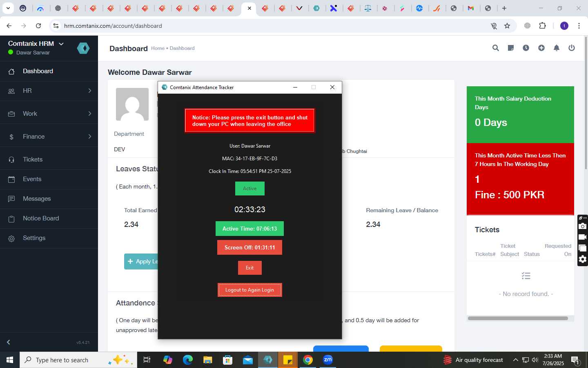
Task: Click 'Fine : 500 PKR' text
Action: pos(510,195)
